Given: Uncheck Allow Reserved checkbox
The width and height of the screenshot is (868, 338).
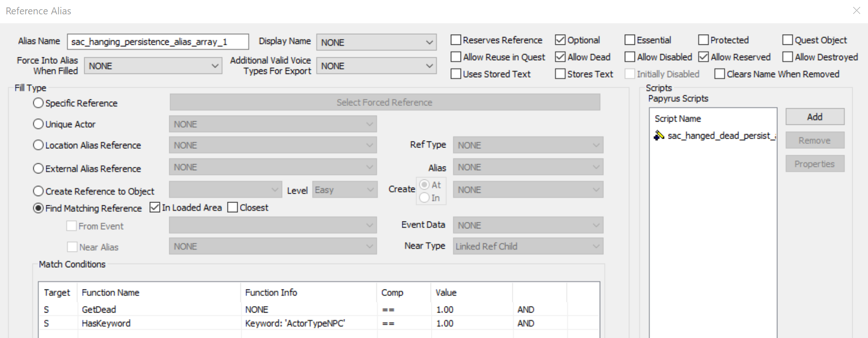Looking at the screenshot, I should (x=703, y=57).
